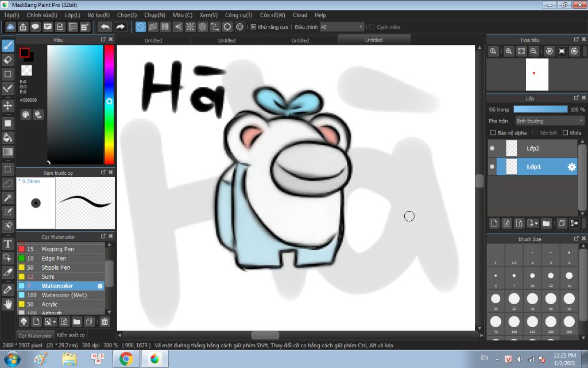Zoom out on the navigator panel
Image resolution: width=588 pixels, height=368 pixels.
tap(533, 51)
